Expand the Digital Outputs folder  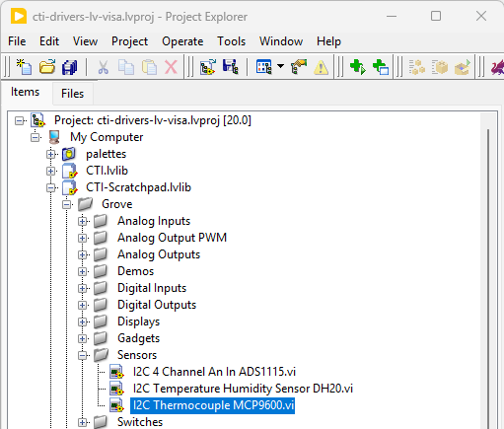coord(83,305)
